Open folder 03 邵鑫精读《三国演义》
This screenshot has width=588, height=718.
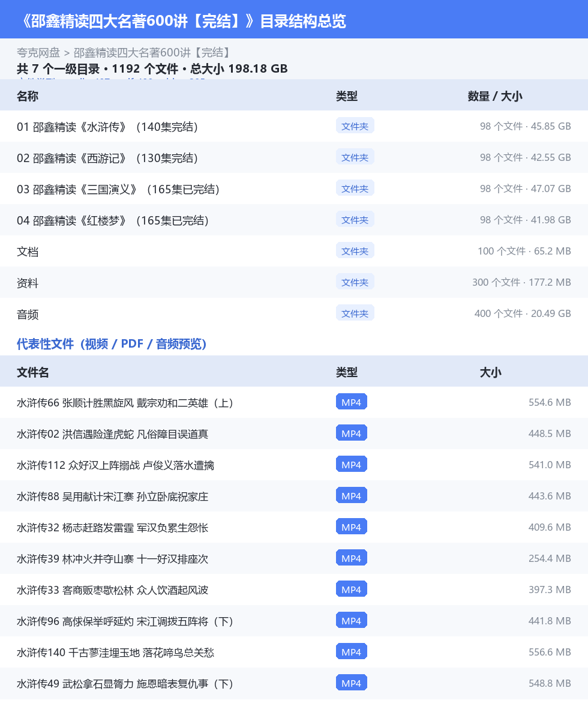click(294, 189)
